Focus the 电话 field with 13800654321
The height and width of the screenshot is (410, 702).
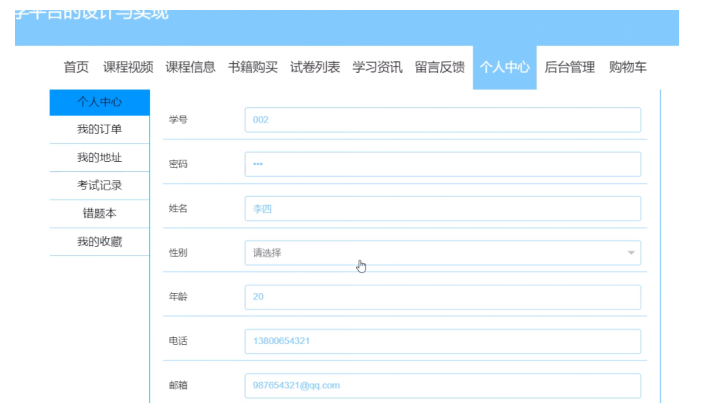tap(443, 341)
